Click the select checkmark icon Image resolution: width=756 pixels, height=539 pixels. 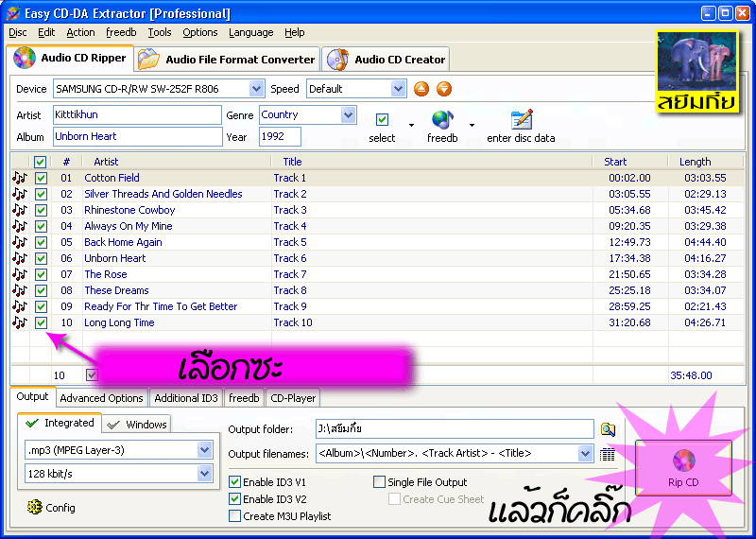pyautogui.click(x=382, y=120)
